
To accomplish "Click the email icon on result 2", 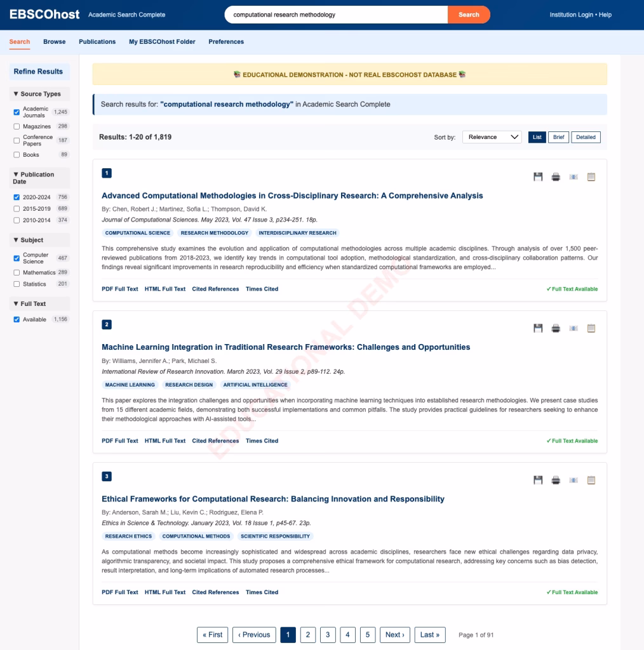I will click(574, 329).
